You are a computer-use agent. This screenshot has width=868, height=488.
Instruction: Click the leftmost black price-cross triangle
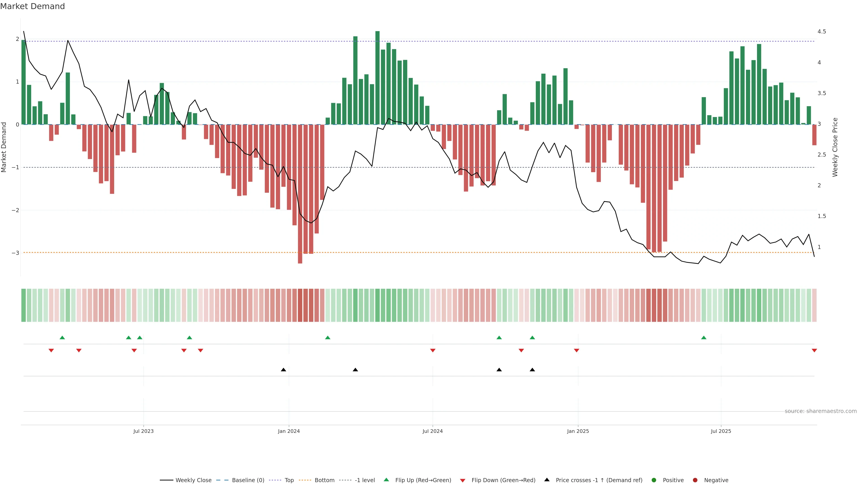click(283, 370)
